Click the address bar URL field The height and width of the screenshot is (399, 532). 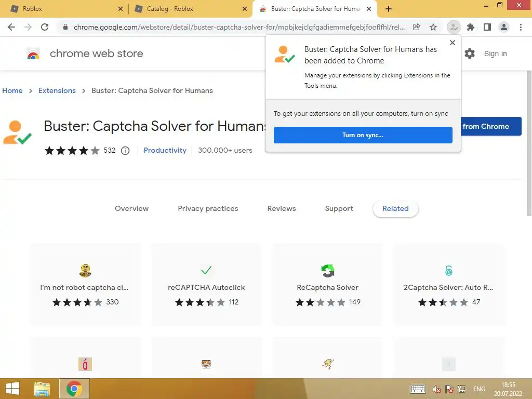pos(239,27)
